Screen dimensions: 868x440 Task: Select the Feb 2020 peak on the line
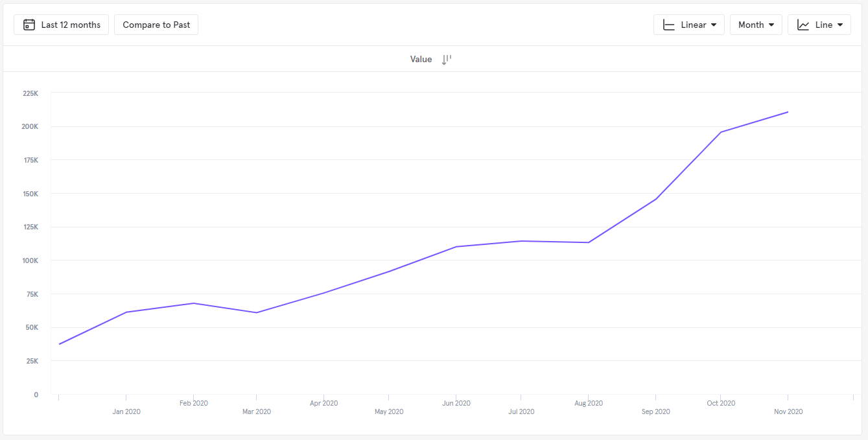coord(194,303)
